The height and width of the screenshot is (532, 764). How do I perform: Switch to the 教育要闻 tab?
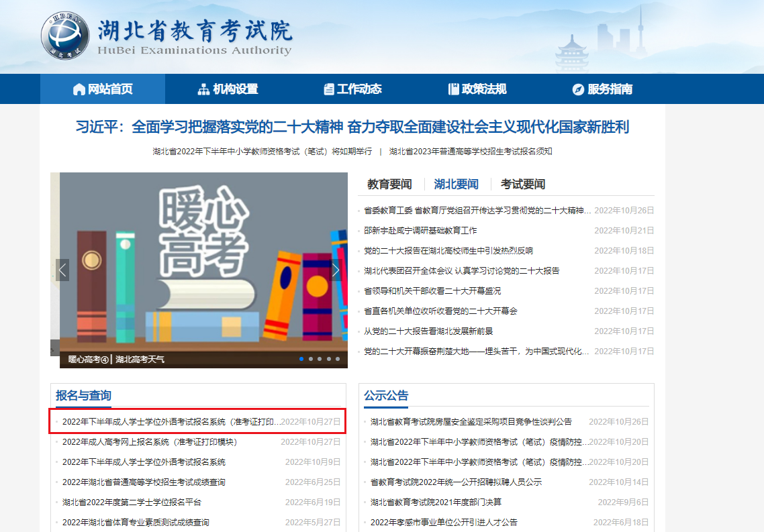(389, 184)
